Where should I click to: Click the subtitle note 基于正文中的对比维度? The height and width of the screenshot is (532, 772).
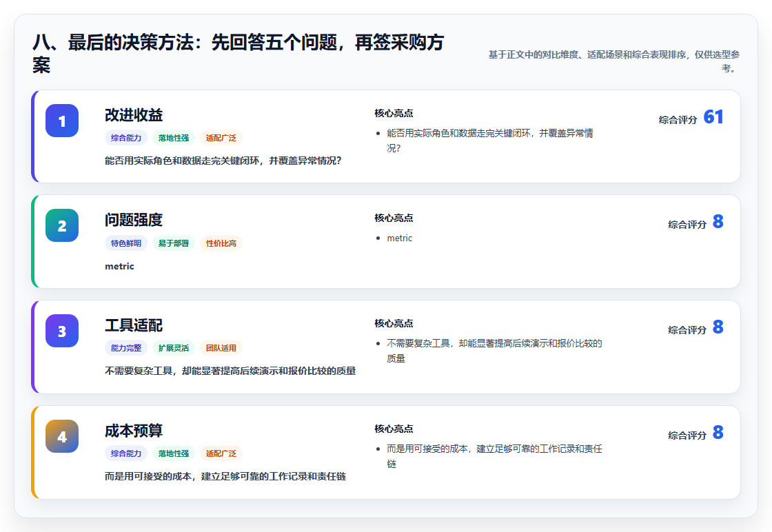click(x=614, y=61)
